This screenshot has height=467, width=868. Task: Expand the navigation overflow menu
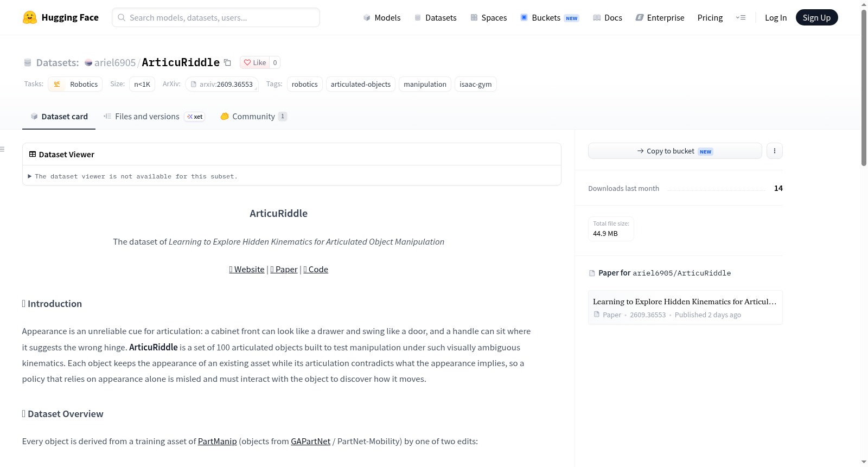(x=741, y=17)
